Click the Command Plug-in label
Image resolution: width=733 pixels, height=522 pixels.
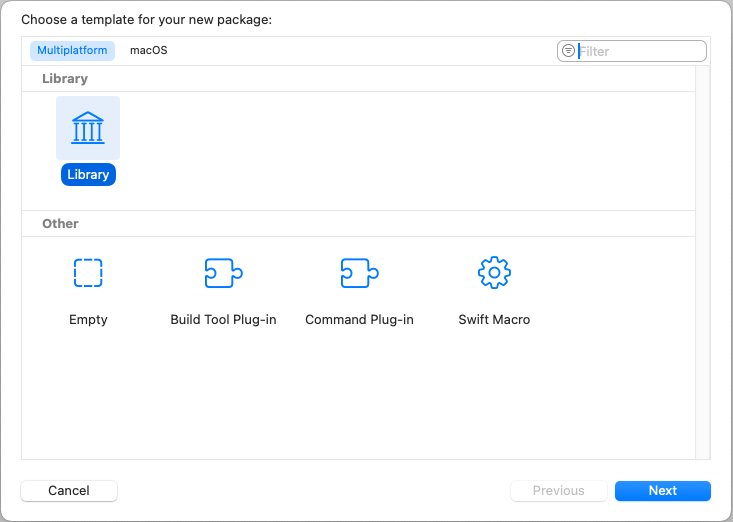(359, 320)
